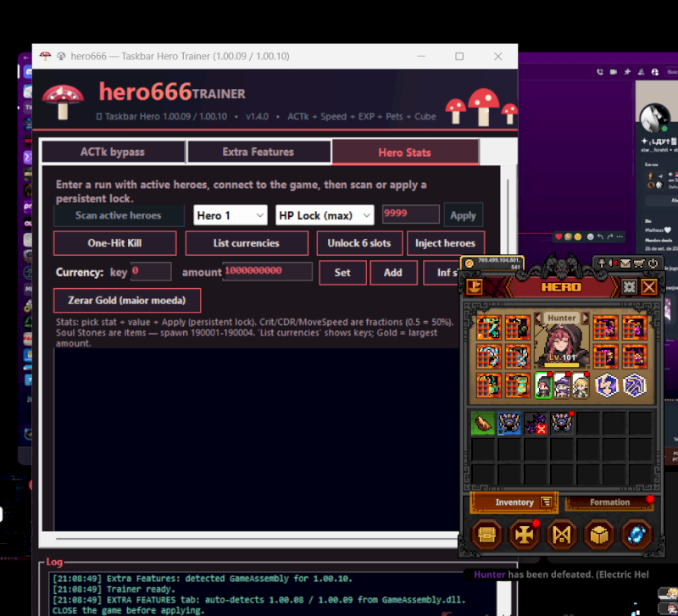Click the Hunter large portrait
The height and width of the screenshot is (616, 678).
561,344
